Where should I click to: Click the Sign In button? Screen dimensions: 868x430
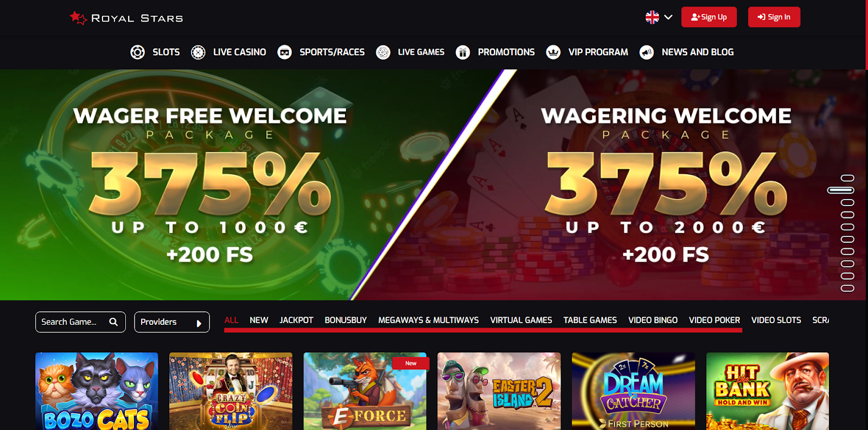pos(774,17)
